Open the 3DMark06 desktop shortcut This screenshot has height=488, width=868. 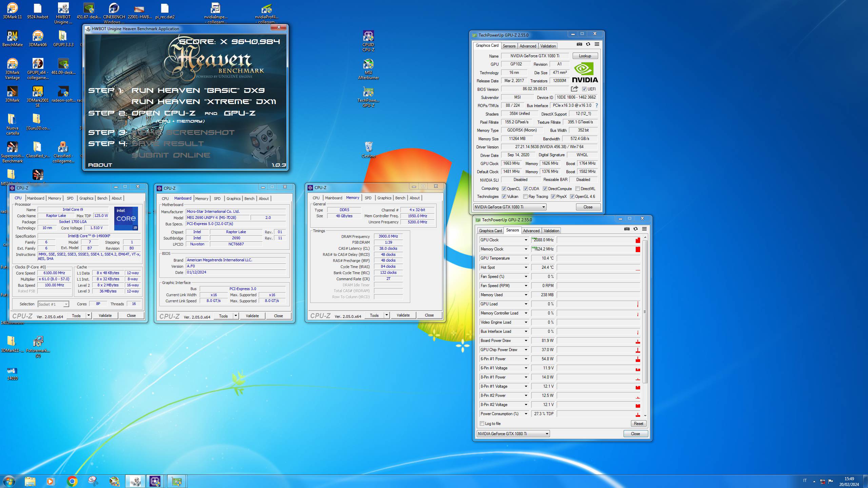click(x=38, y=38)
